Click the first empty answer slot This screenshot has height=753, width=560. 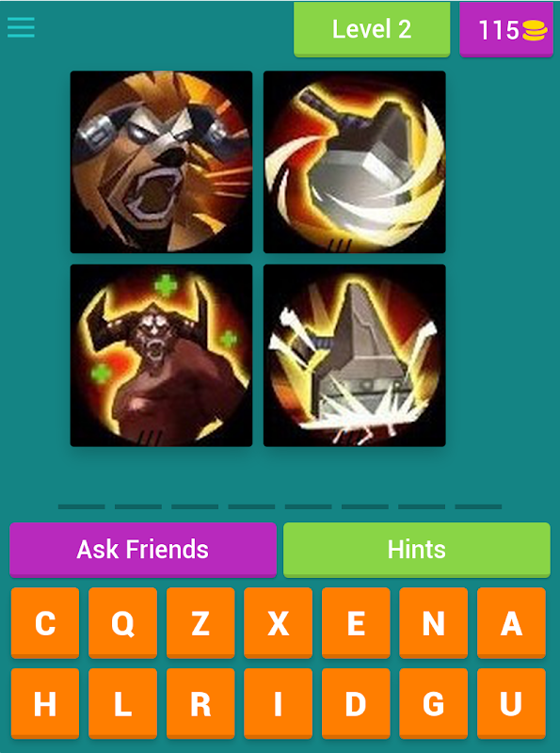pos(82,506)
